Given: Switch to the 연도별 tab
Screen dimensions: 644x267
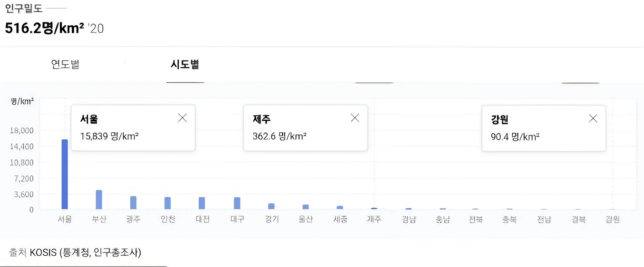Looking at the screenshot, I should (65, 64).
